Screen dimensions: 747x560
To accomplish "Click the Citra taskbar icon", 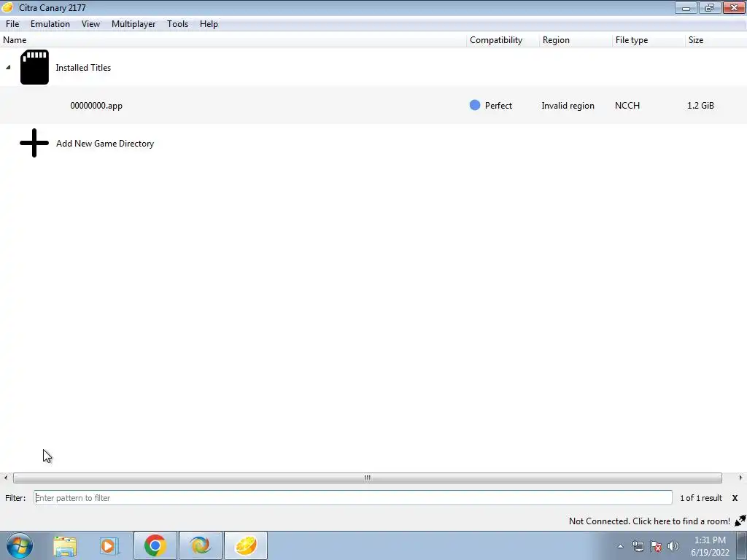I will 245,545.
